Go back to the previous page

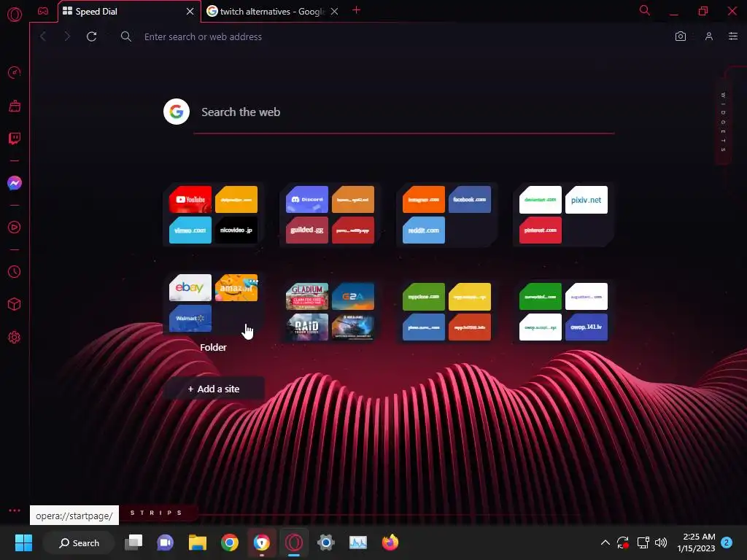pos(43,36)
